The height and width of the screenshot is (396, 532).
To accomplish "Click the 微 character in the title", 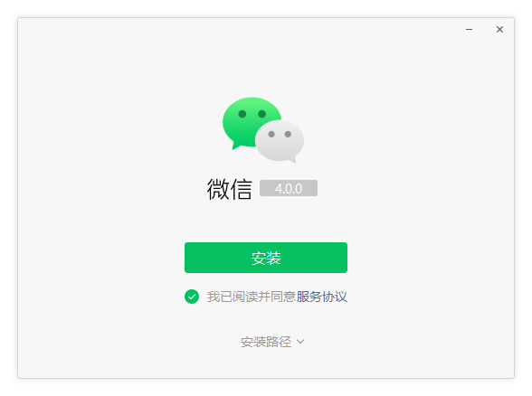I will click(218, 189).
